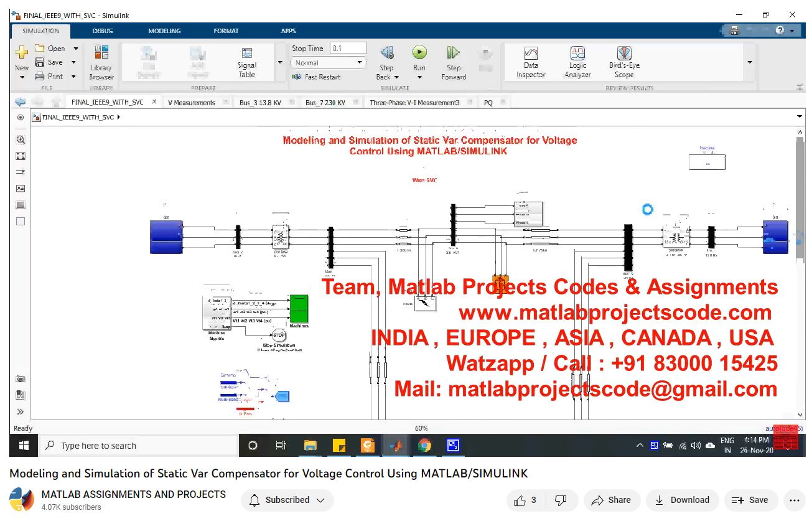Select the V Measurements model tab
Image resolution: width=812 pixels, height=521 pixels.
coord(192,103)
